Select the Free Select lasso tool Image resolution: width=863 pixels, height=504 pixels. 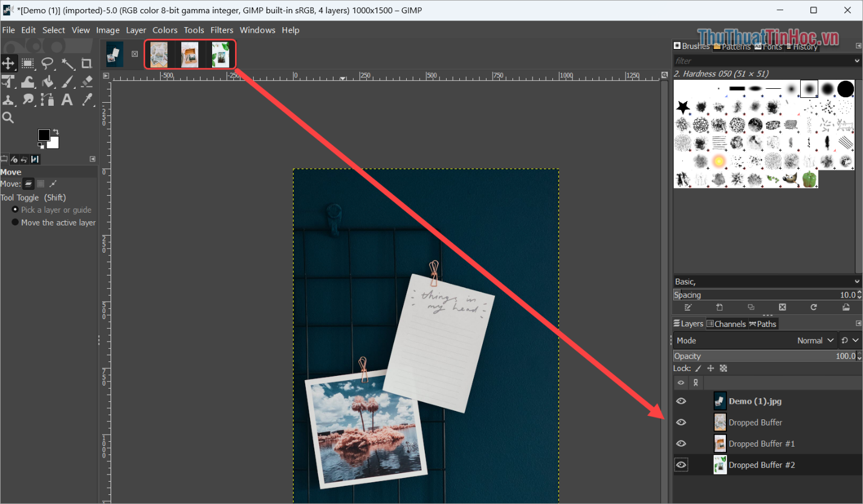pyautogui.click(x=48, y=63)
